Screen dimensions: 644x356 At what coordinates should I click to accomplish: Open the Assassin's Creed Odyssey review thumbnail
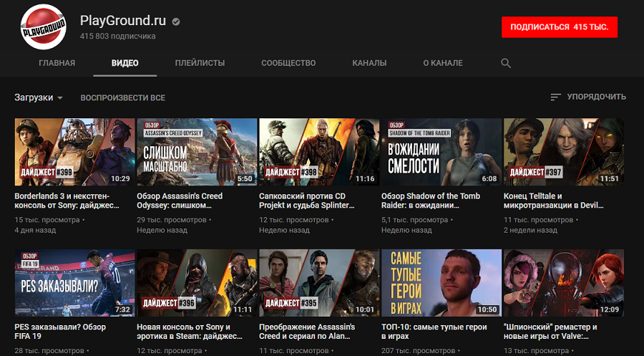coord(197,152)
